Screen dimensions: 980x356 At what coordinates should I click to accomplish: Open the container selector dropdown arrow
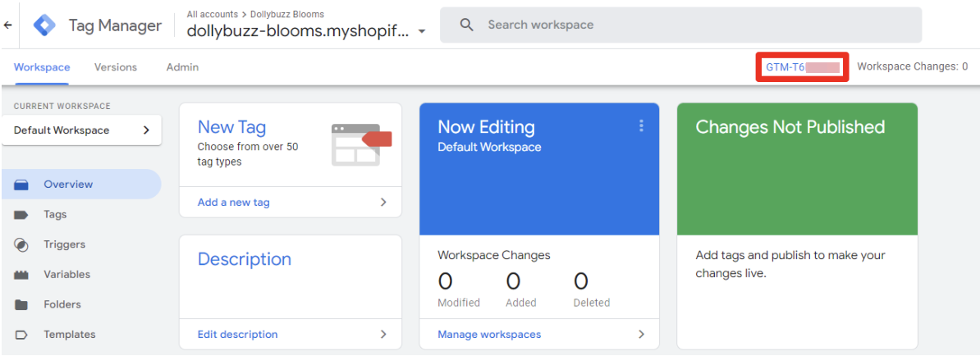coord(422,32)
